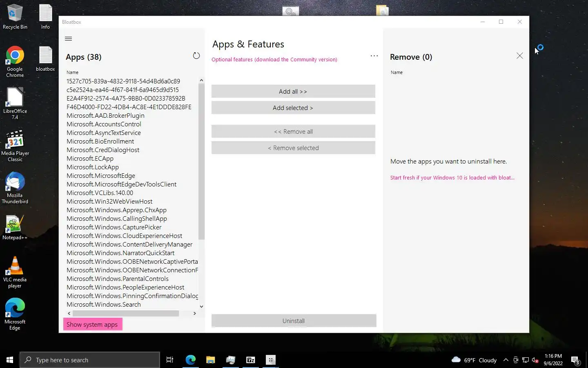588x368 pixels.
Task: Select Microsoft.ECApp entry
Action: (90, 158)
